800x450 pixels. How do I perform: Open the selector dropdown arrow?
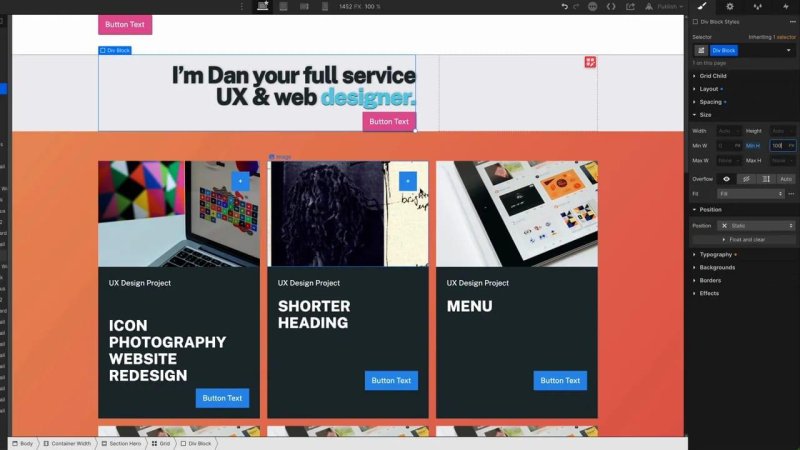(x=789, y=51)
